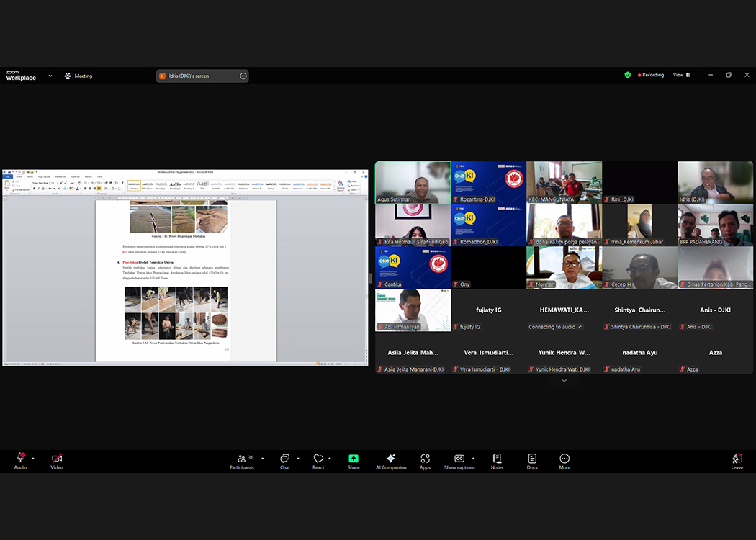This screenshot has height=540, width=756.
Task: Click the green encryption shield icon
Action: point(627,75)
